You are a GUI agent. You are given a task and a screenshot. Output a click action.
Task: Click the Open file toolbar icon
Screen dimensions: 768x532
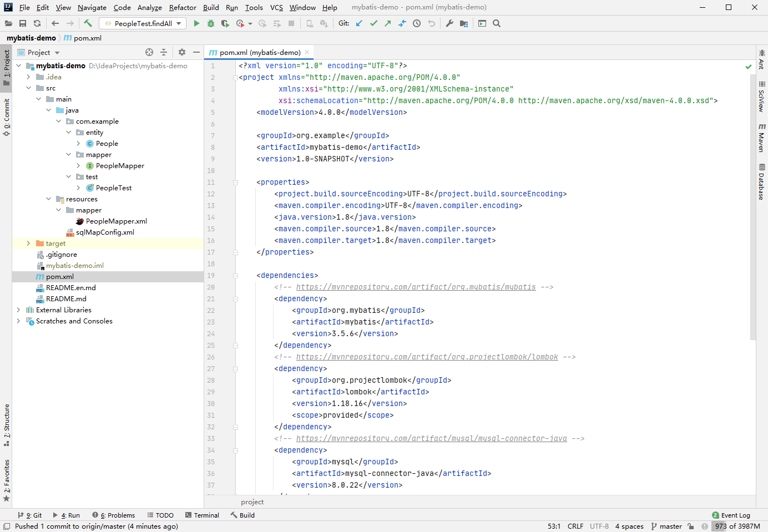coord(8,23)
